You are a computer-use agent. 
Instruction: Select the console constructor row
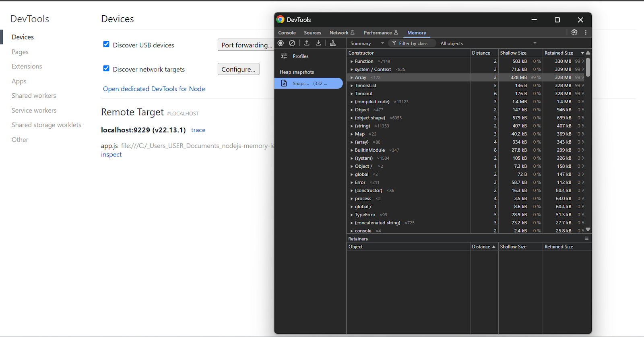point(466,230)
